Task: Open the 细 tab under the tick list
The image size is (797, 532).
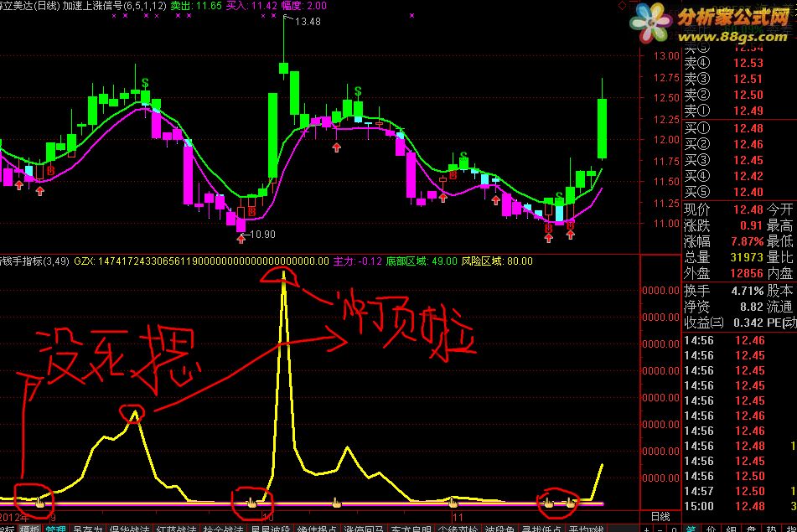Action: (732, 529)
